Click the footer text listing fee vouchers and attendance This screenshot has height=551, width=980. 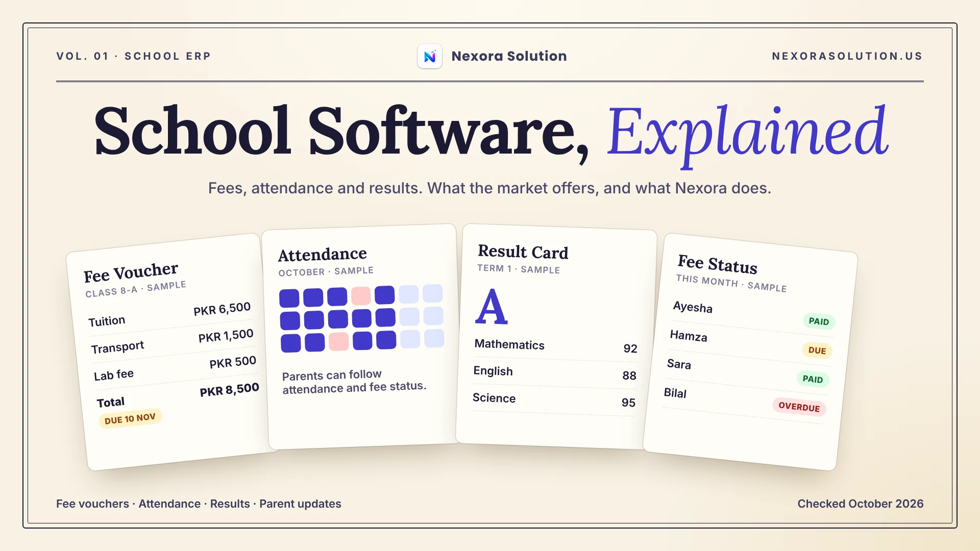tap(199, 504)
